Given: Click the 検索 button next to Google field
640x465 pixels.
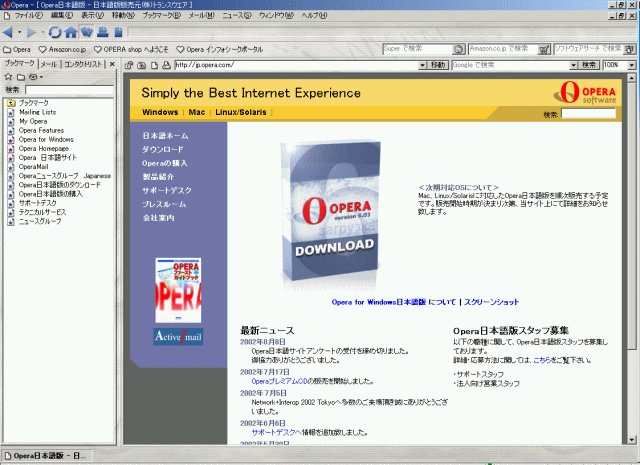Looking at the screenshot, I should [589, 65].
